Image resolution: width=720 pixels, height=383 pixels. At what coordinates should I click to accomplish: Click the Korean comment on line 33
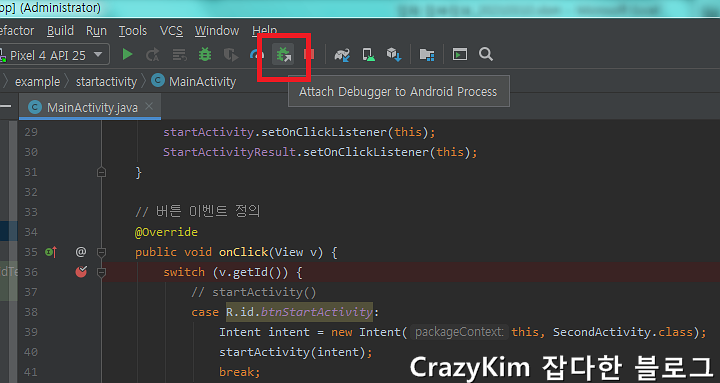pos(197,212)
